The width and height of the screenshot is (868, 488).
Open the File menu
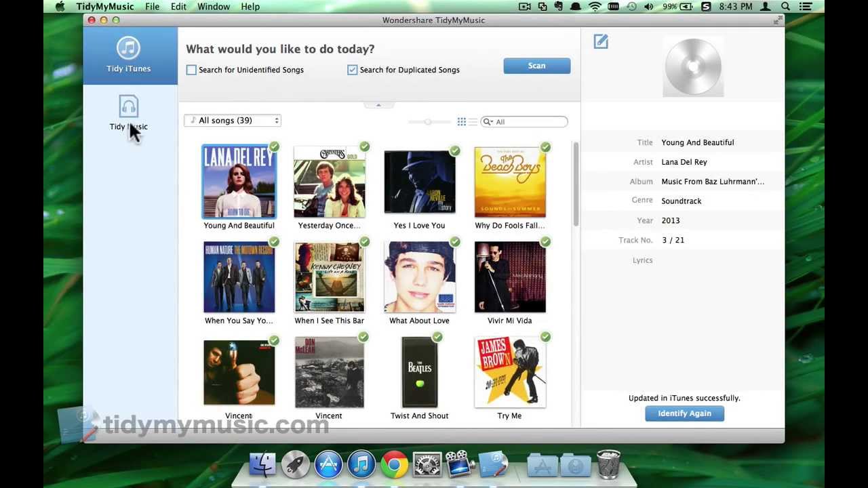point(152,7)
